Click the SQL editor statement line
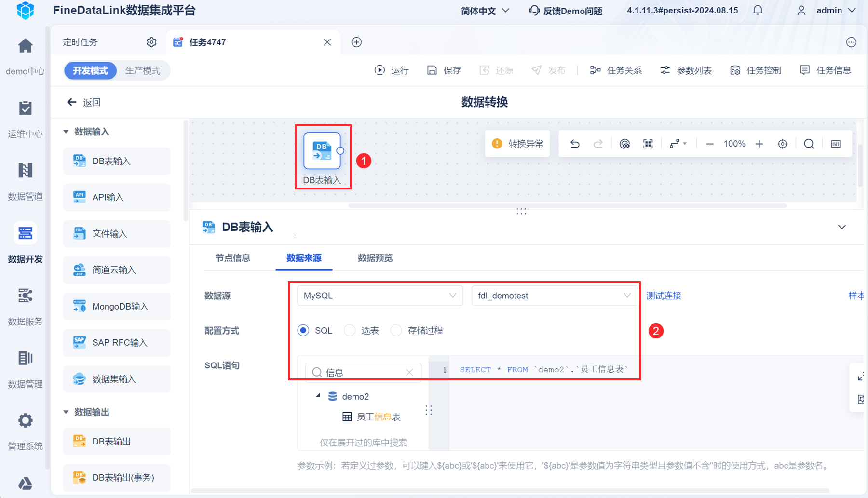This screenshot has height=498, width=868. point(544,370)
